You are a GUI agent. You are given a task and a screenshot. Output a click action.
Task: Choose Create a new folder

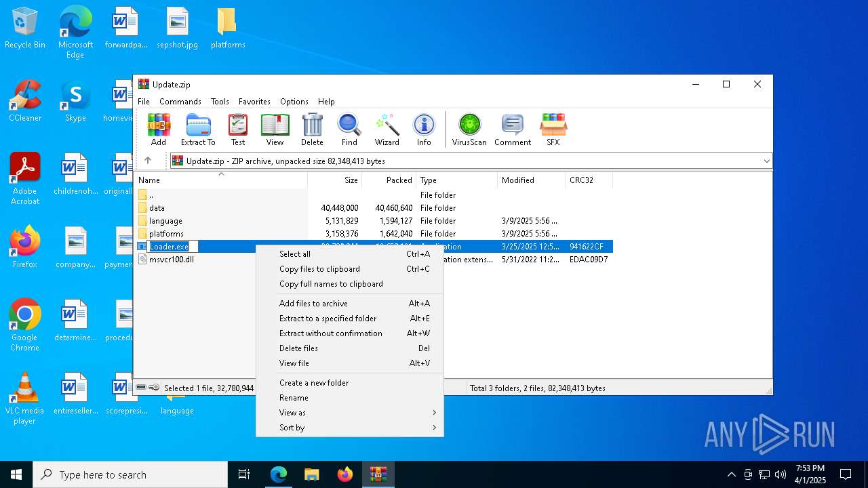pos(350,383)
